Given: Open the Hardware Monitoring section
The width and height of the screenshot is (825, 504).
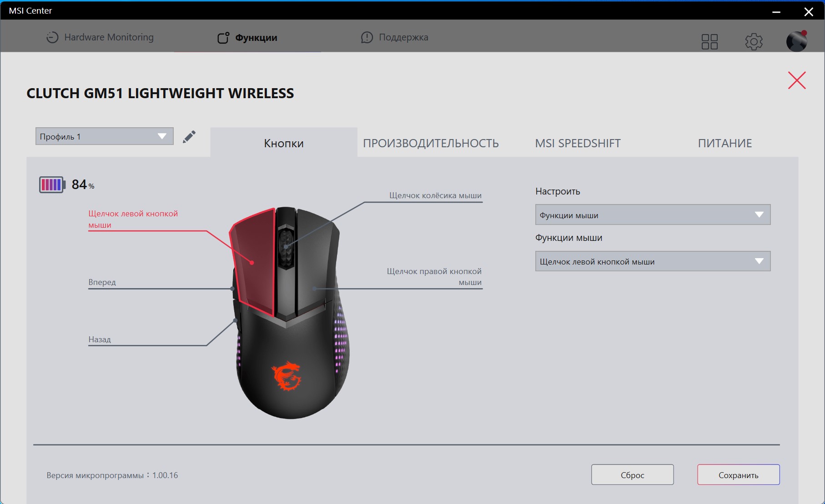Looking at the screenshot, I should pos(100,37).
